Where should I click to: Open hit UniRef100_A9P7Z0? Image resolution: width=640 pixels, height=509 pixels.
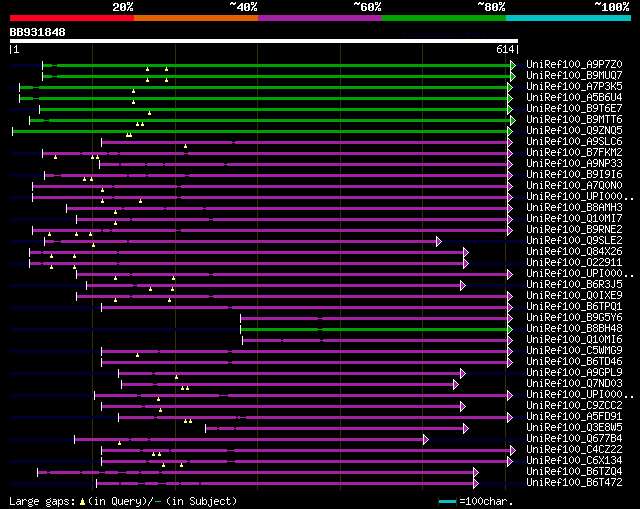(x=574, y=64)
